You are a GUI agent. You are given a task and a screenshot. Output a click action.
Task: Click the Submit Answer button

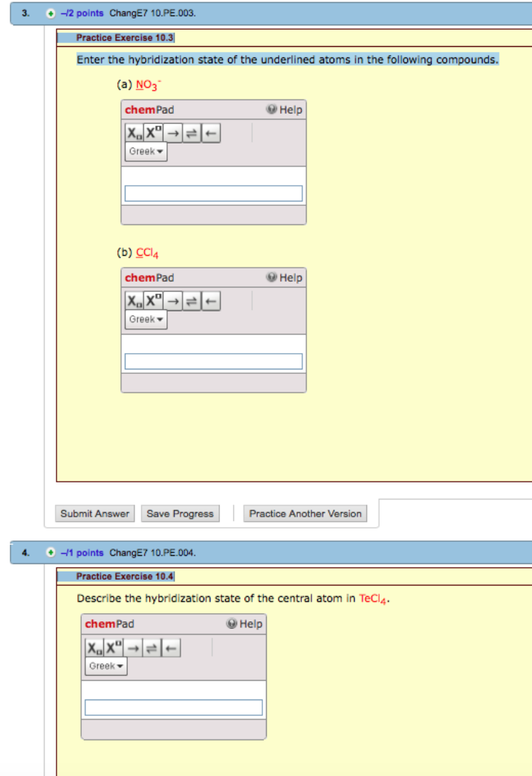95,514
